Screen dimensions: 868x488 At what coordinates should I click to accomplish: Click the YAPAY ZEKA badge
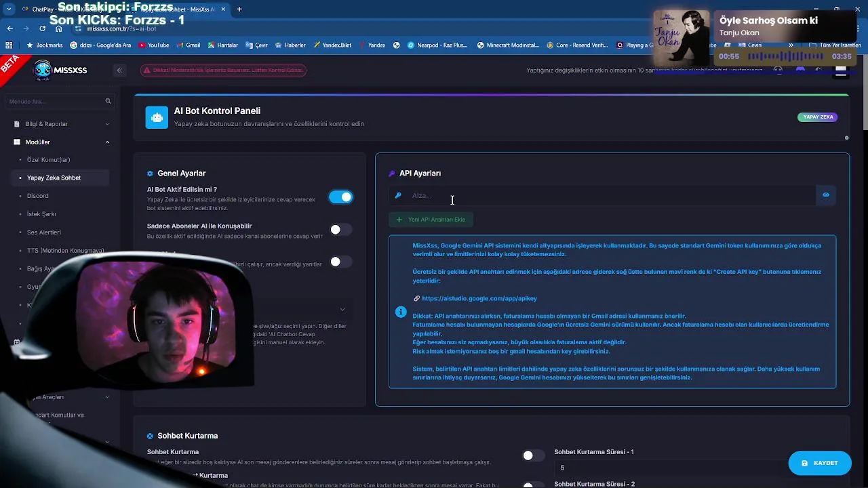coord(818,117)
